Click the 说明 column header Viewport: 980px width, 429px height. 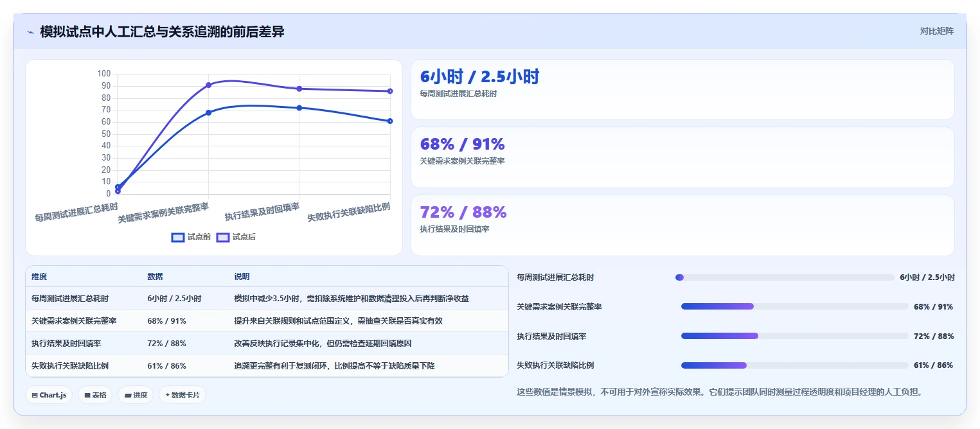click(x=242, y=277)
